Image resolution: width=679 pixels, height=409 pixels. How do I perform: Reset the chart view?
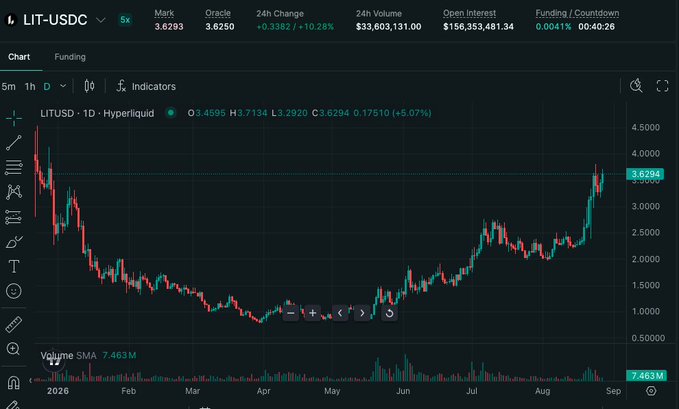click(x=389, y=313)
